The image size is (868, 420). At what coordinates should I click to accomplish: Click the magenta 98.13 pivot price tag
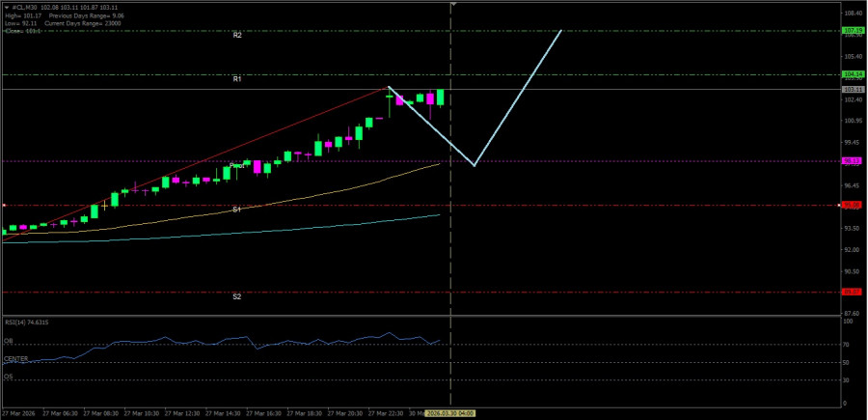click(852, 161)
